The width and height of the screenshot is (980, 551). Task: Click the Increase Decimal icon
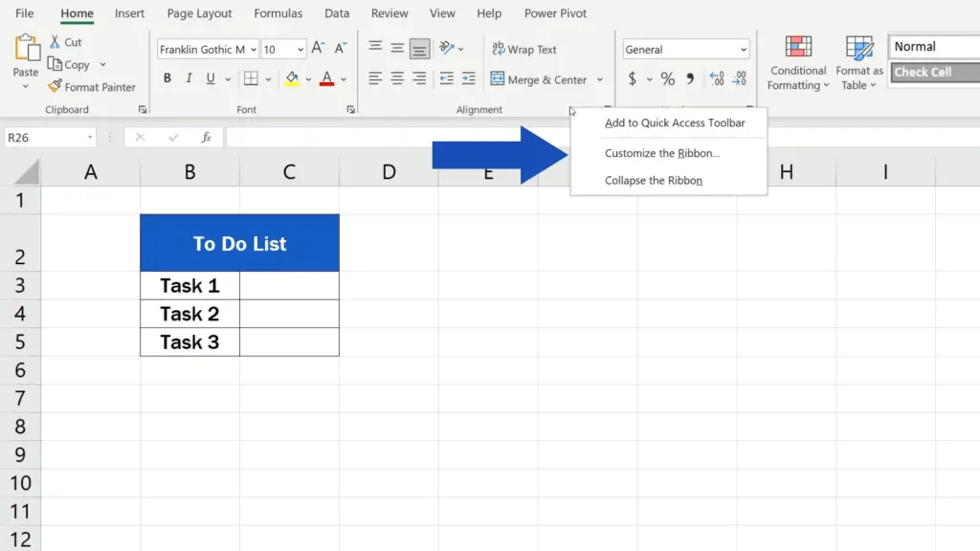(716, 79)
